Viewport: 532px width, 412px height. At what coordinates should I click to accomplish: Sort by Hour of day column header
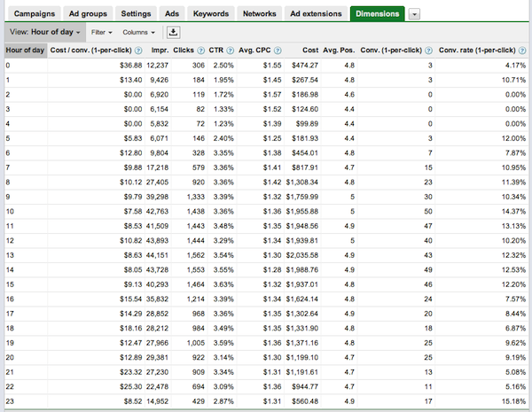click(x=25, y=51)
